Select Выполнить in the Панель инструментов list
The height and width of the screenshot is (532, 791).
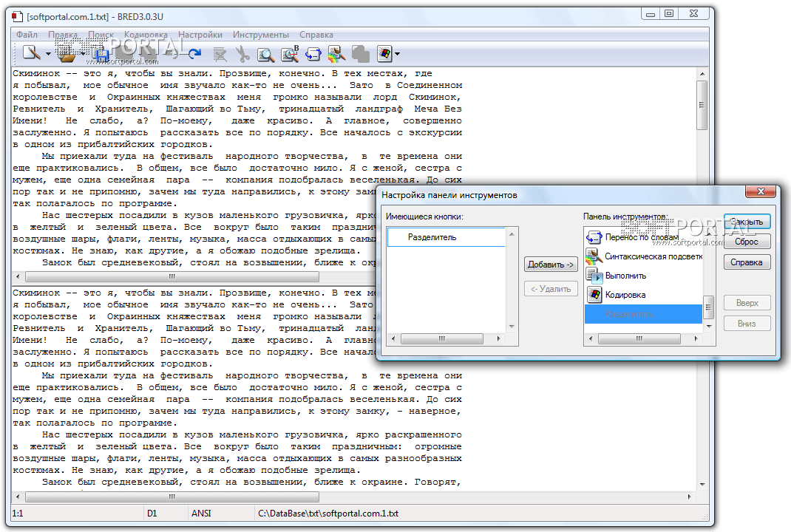[x=625, y=276]
